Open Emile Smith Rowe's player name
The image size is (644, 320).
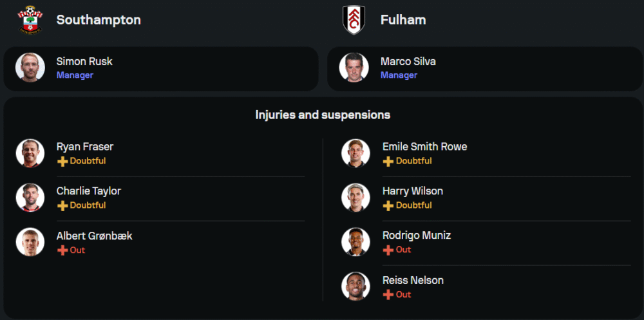coord(424,147)
